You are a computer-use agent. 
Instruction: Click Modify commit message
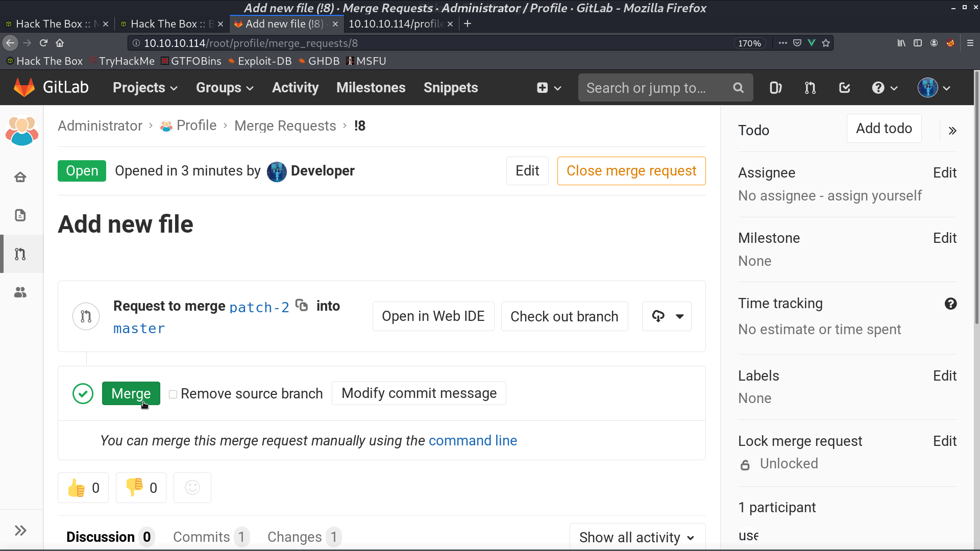pyautogui.click(x=419, y=393)
